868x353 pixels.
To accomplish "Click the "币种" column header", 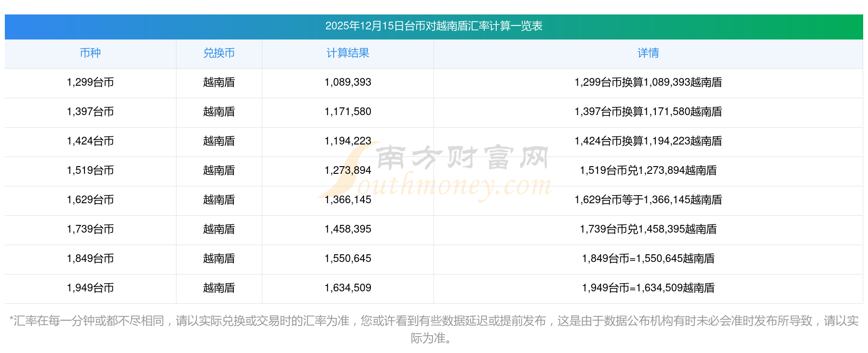I will click(90, 53).
